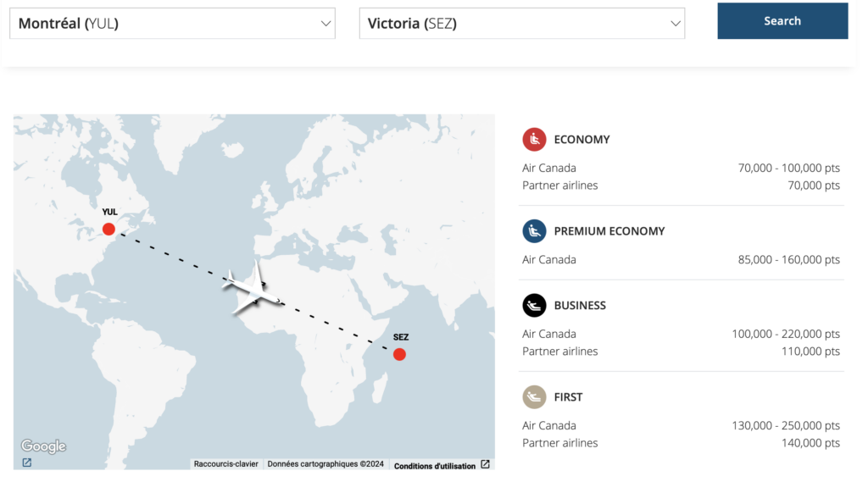Click the blue Premium Economy seat icon
Image resolution: width=868 pixels, height=482 pixels.
point(534,231)
